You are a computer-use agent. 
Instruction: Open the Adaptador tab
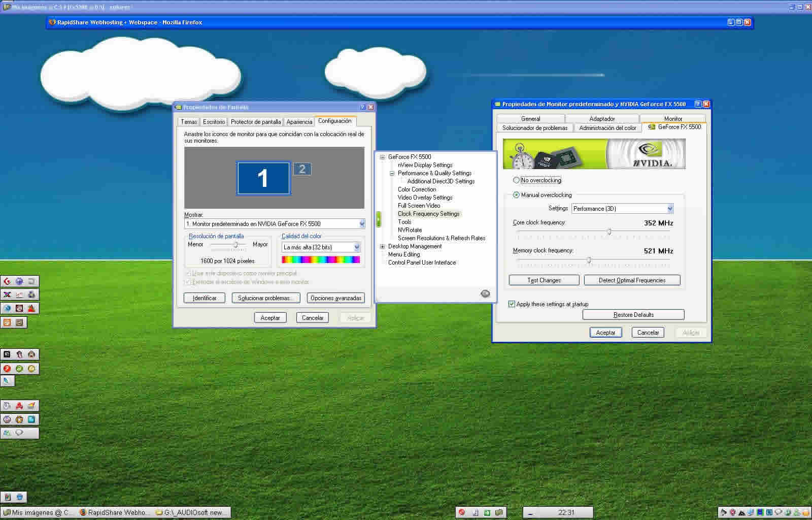click(602, 119)
